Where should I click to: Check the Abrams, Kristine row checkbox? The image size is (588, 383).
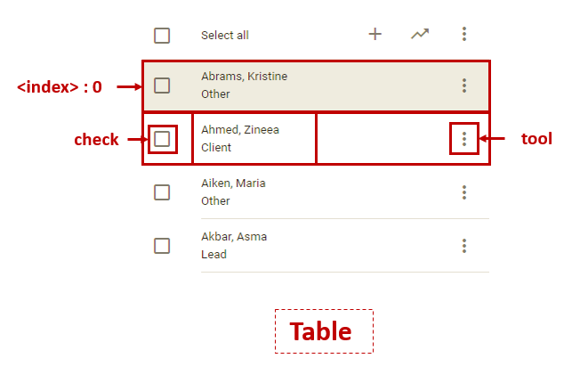coord(162,86)
